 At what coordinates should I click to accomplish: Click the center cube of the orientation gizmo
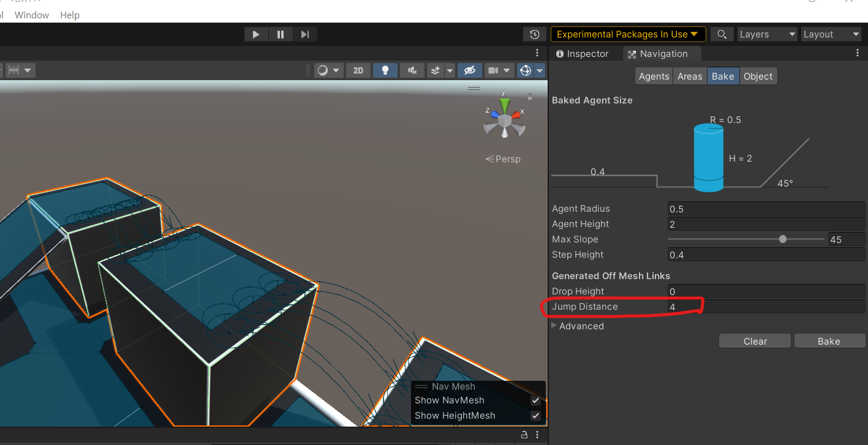[x=504, y=122]
